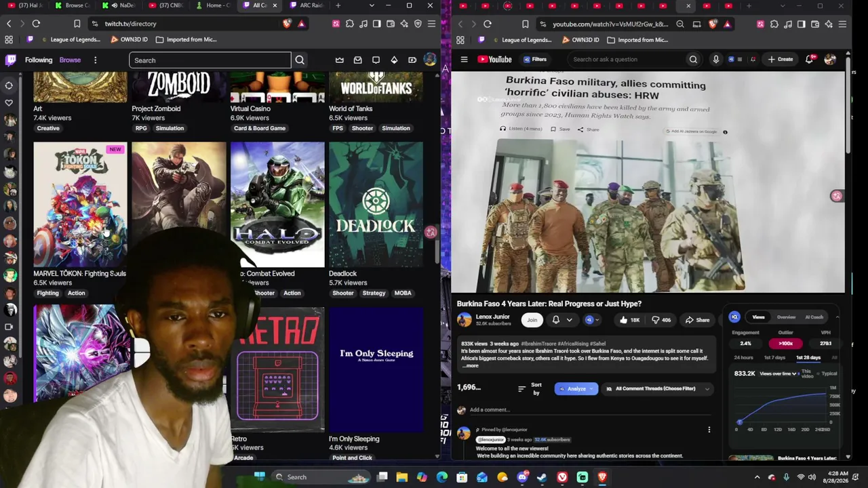Image resolution: width=868 pixels, height=488 pixels.
Task: Open the Analyze dropdown
Action: [576, 389]
